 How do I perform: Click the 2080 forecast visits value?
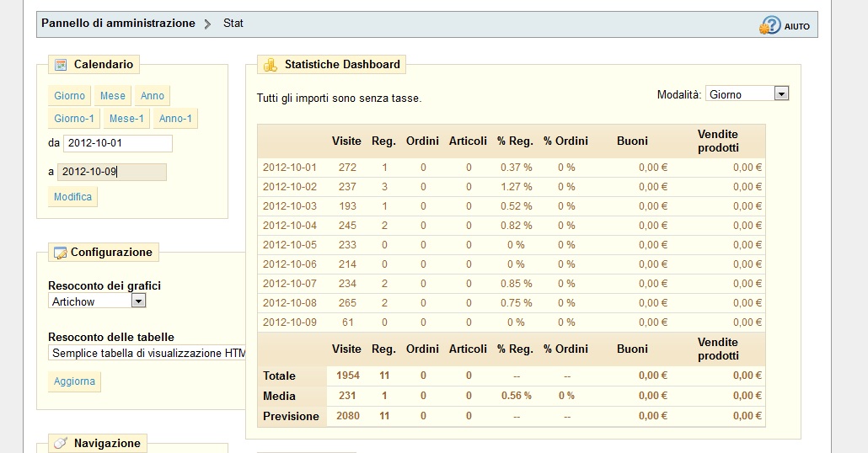coord(348,416)
